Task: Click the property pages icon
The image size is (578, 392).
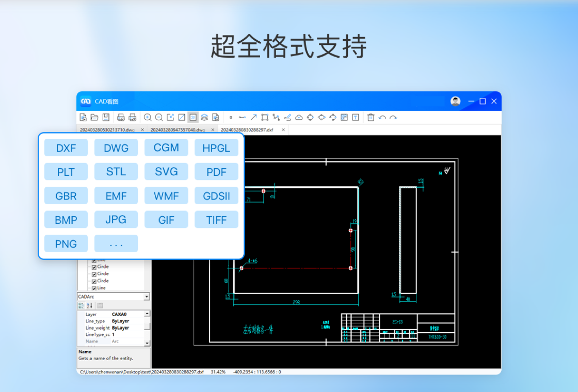Action: [x=100, y=305]
